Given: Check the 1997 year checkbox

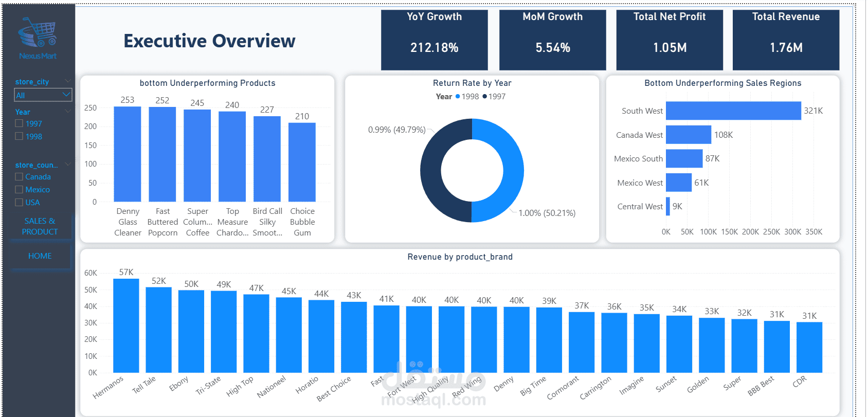Looking at the screenshot, I should 19,123.
